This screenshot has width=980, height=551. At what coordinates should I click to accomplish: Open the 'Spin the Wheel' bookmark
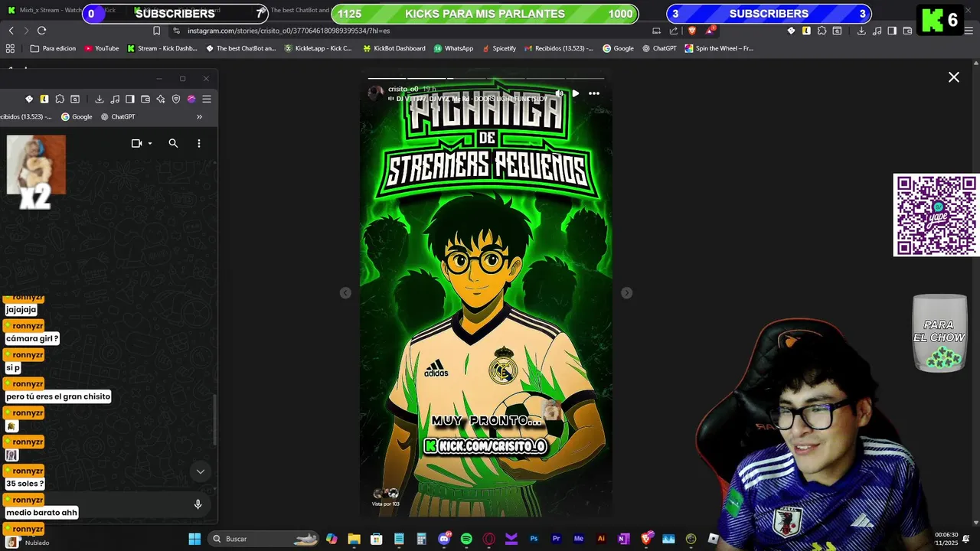coord(719,48)
